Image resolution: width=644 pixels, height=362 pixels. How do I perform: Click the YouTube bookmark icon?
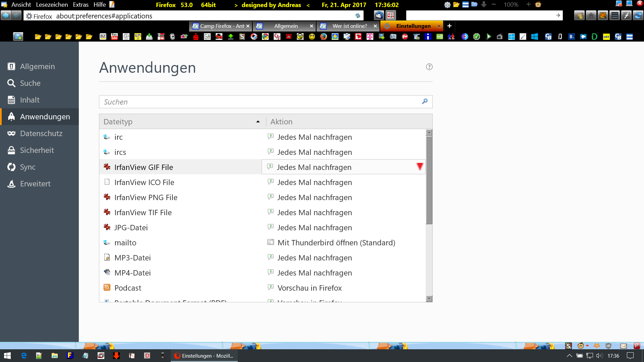114,37
